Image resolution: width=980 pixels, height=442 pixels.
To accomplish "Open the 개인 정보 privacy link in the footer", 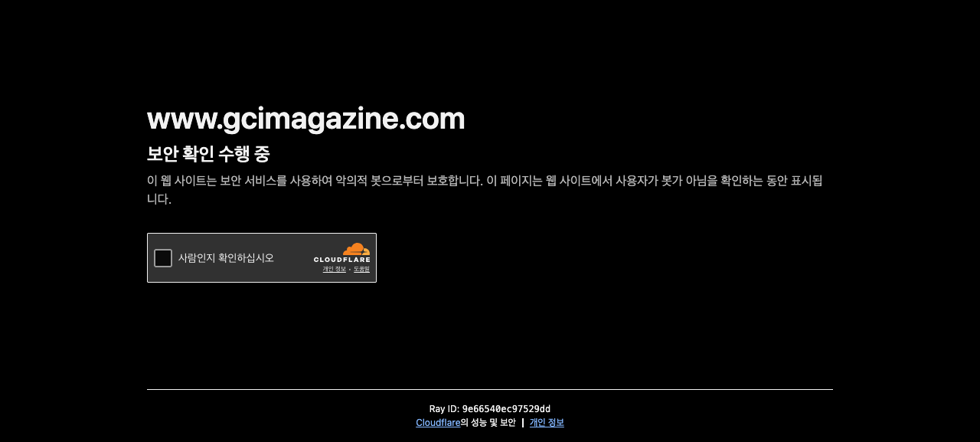I will click(x=546, y=422).
